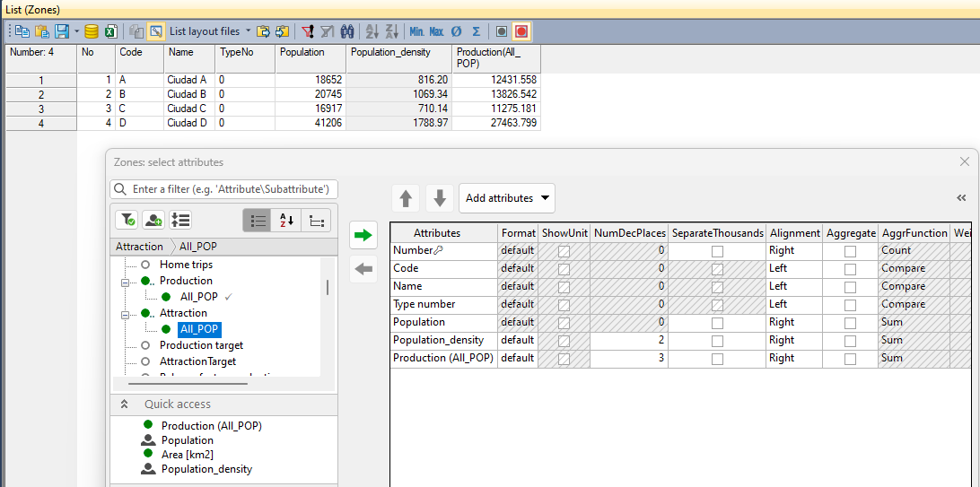Open the Add attributes dropdown
The height and width of the screenshot is (487, 980).
[x=507, y=198]
